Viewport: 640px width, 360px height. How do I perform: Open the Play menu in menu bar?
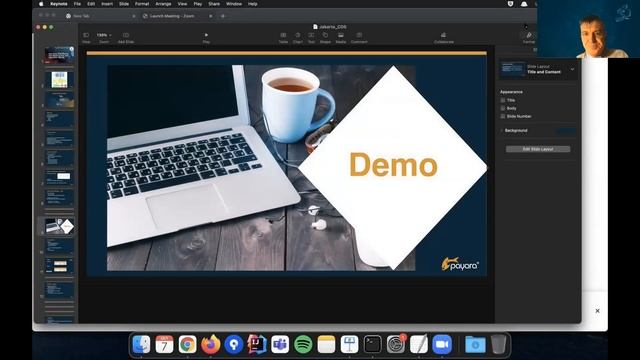click(x=198, y=4)
